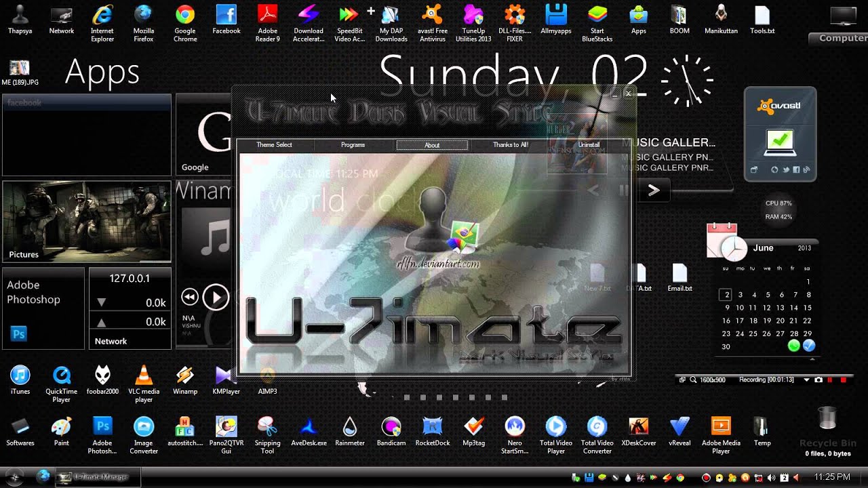
Task: Open the Thanks to All! tab
Action: (511, 145)
